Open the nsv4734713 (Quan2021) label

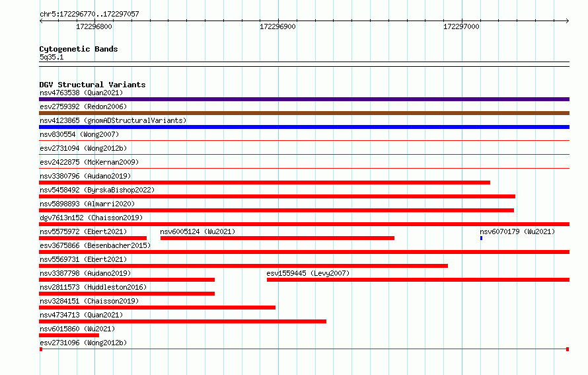81,315
